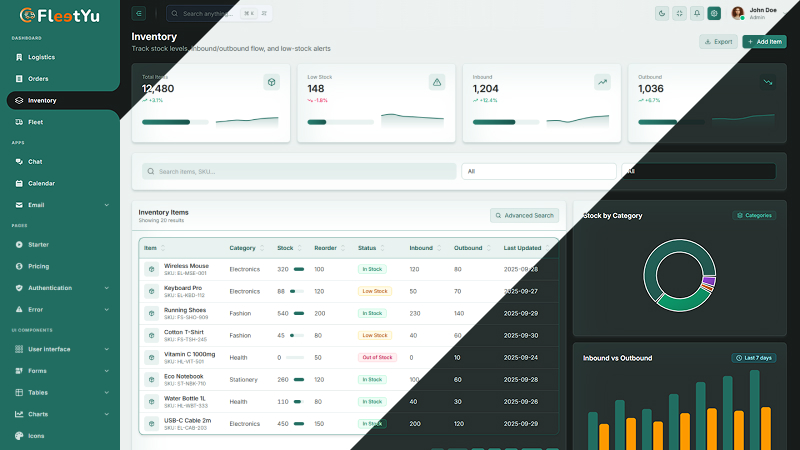Open the Starter page
Screen dimensions: 800x450
coord(38,244)
